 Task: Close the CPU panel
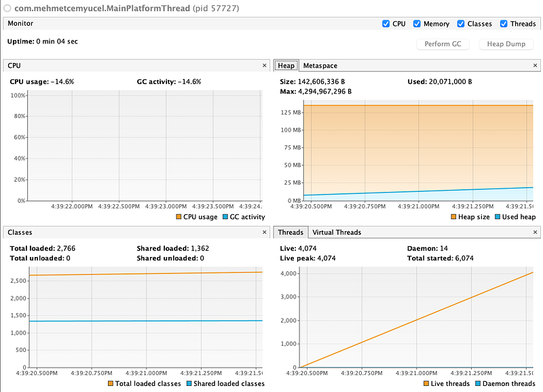pos(265,65)
